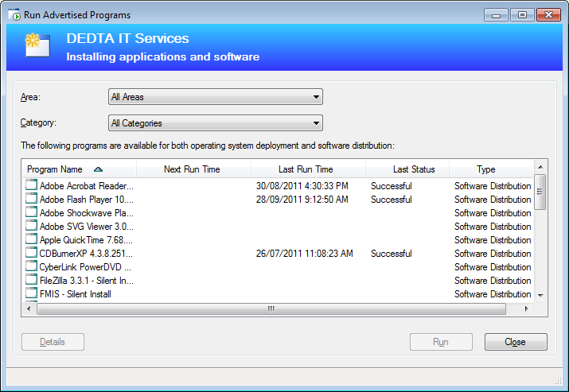
Task: Sort by the Last Status column header
Action: pyautogui.click(x=407, y=169)
